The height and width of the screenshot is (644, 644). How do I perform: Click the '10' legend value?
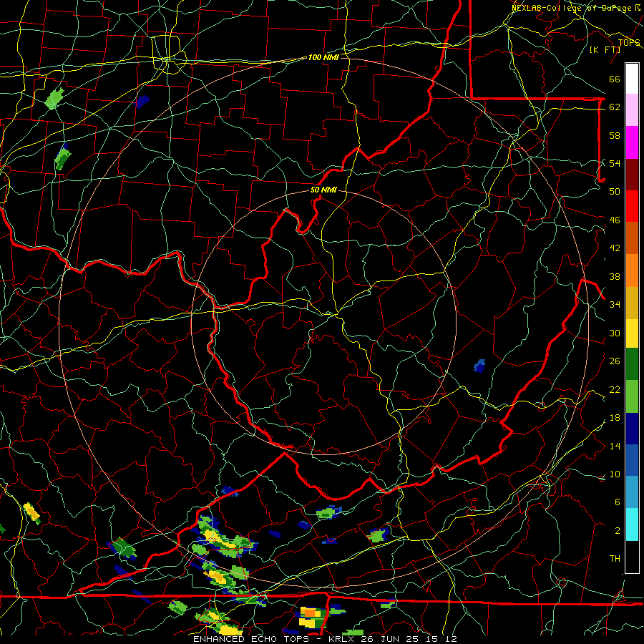coord(615,474)
